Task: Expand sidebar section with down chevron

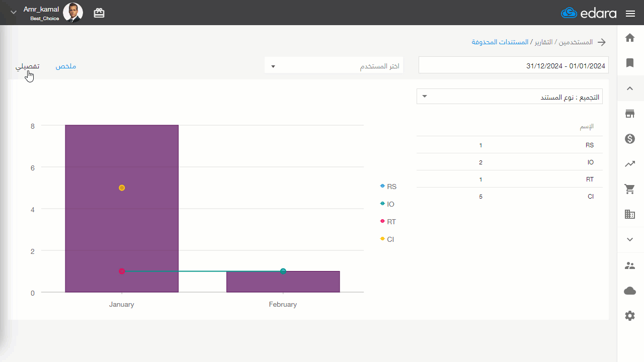Action: 630,240
